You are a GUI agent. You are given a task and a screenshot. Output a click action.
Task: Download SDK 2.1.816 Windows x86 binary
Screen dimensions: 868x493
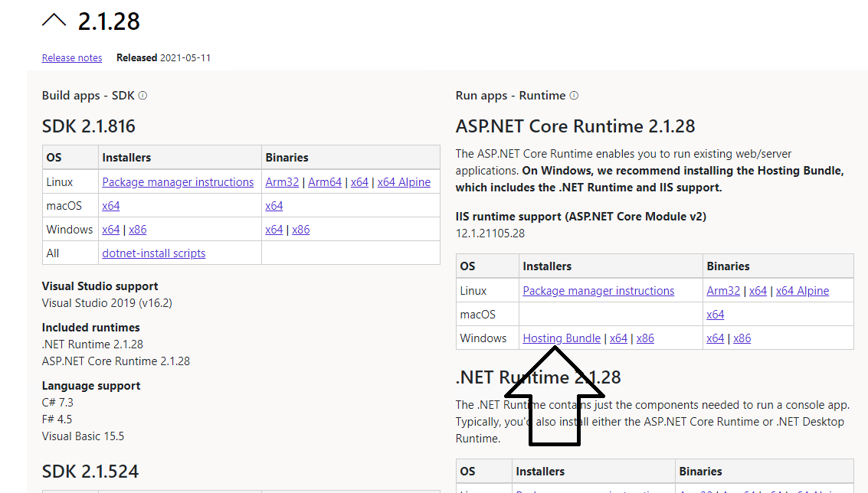click(x=301, y=230)
